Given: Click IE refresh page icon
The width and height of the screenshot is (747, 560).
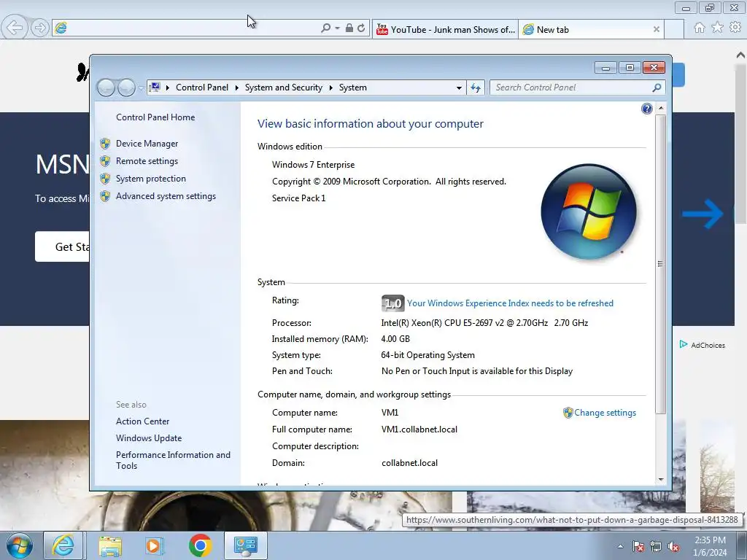Looking at the screenshot, I should point(362,28).
